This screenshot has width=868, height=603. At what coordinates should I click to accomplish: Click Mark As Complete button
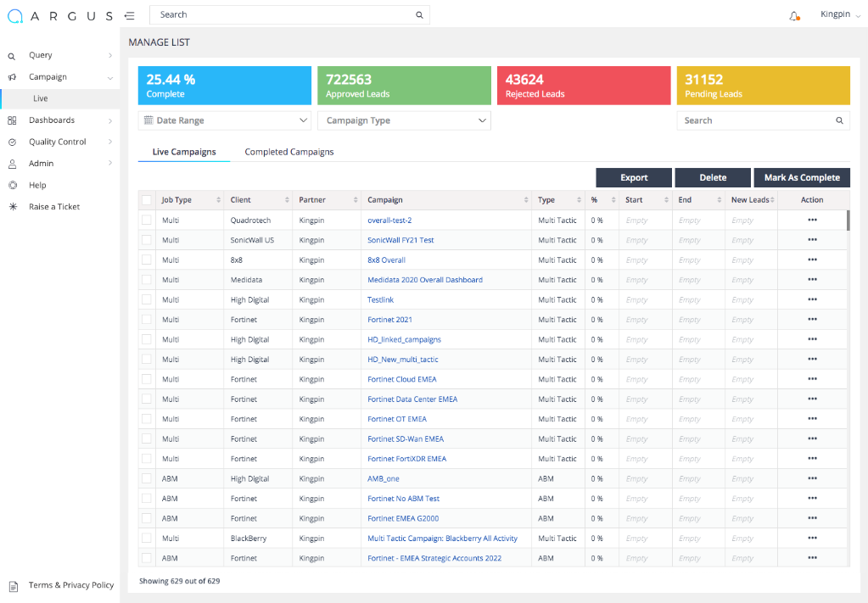[x=802, y=177]
